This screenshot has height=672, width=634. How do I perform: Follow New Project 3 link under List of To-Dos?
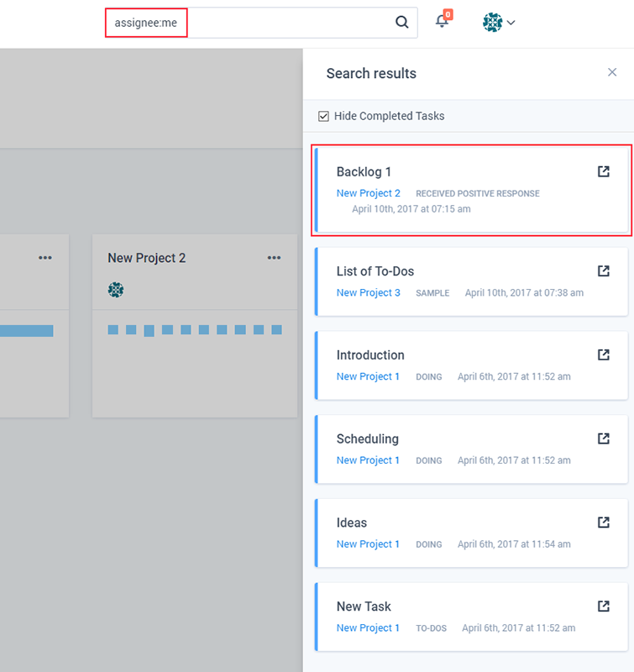click(368, 292)
